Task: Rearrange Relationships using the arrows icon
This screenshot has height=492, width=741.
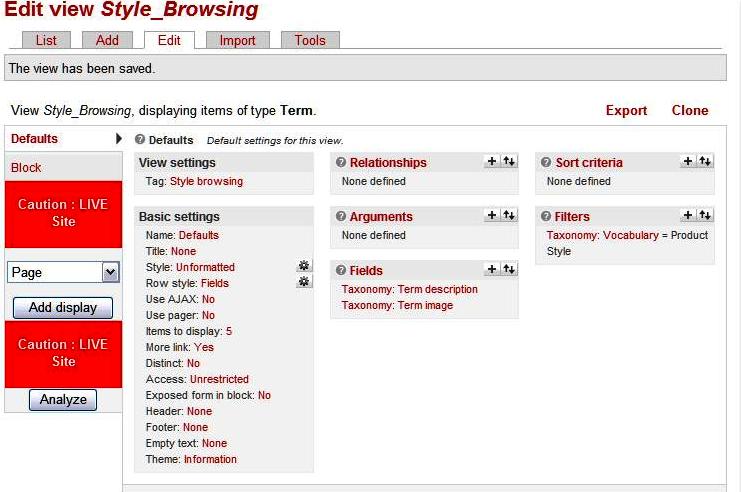Action: [x=509, y=161]
